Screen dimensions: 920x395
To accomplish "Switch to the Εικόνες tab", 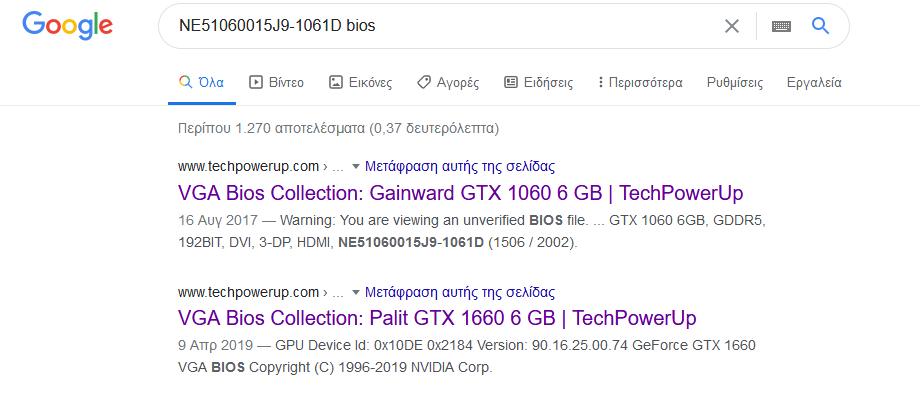I will [x=360, y=83].
